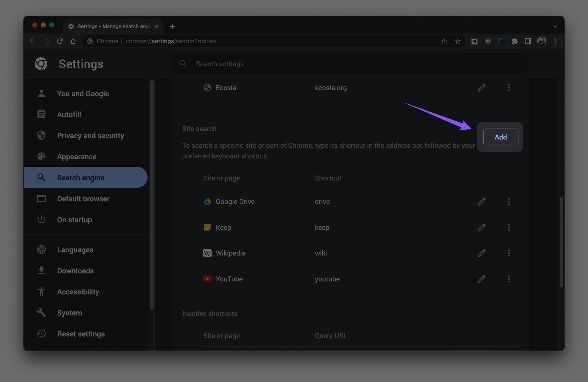Click the sidebar vertical scrollbar
588x382 pixels.
point(152,195)
